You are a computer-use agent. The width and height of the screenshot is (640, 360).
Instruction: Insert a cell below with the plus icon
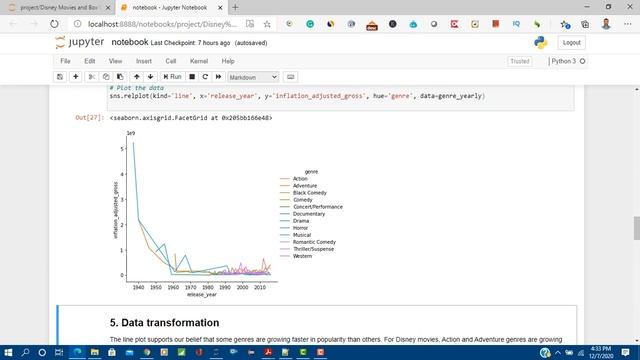tap(76, 77)
